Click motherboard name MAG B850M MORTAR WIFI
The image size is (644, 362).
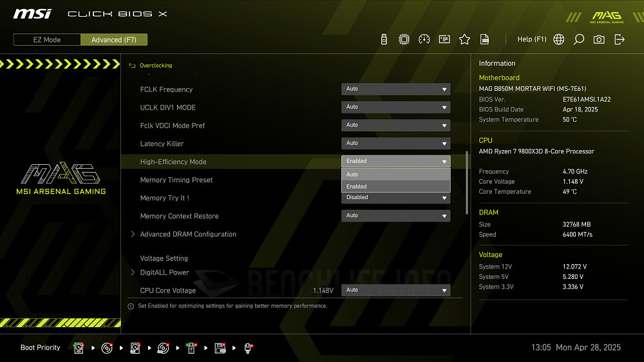pos(533,89)
